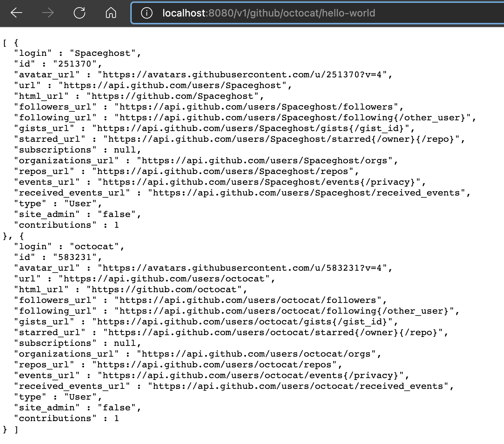Screen dimensions: 504x444
Task: Focus the address bar with localhost:8080 URL
Action: coord(318,13)
